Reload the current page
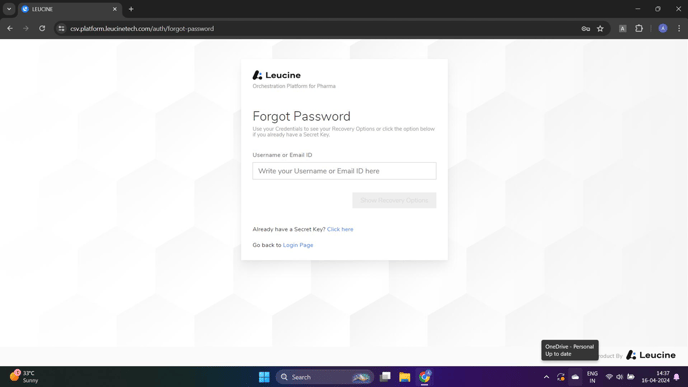This screenshot has width=688, height=387. (42, 29)
